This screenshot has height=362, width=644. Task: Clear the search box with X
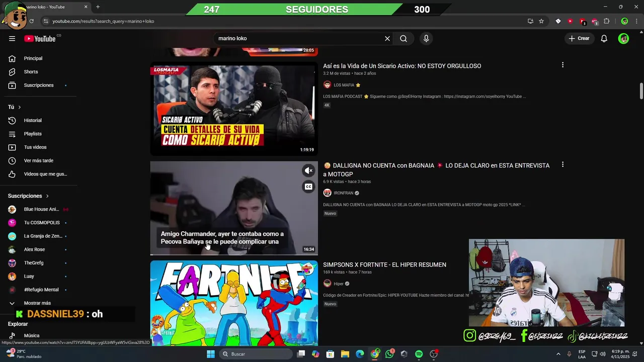tap(387, 39)
